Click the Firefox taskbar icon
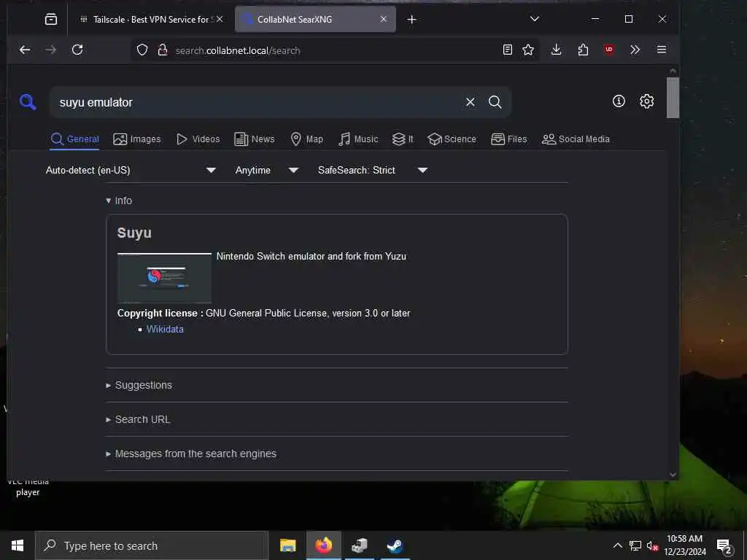The height and width of the screenshot is (560, 747). click(x=323, y=545)
